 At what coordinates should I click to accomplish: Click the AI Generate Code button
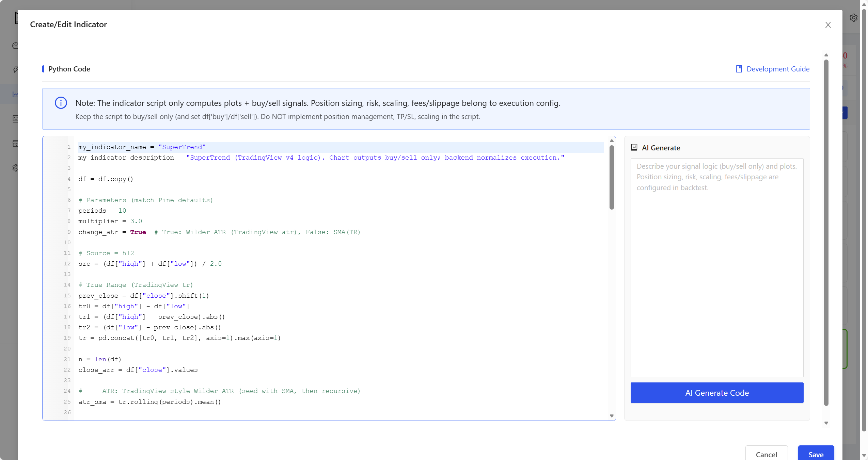(x=717, y=393)
